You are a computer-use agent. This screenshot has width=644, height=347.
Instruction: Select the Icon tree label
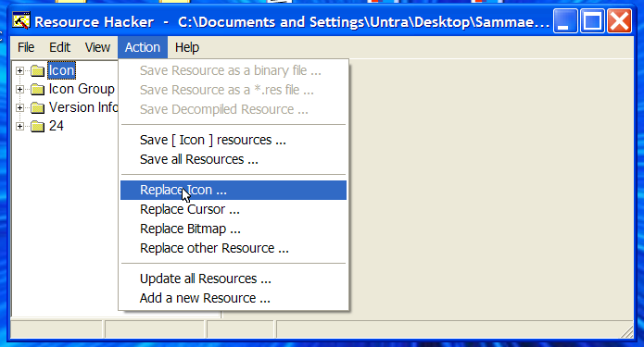click(x=61, y=70)
